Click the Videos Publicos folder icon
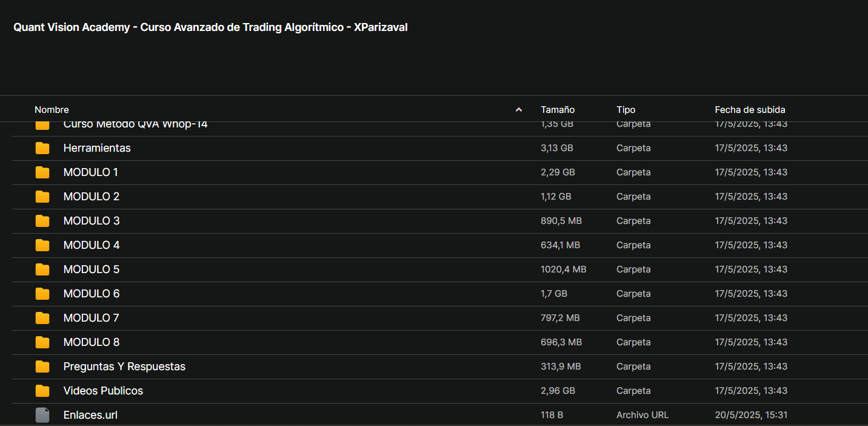 click(x=42, y=391)
